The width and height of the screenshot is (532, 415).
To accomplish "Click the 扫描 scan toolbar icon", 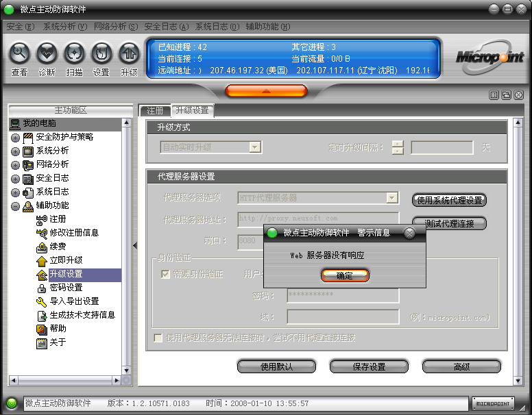I will 74,53.
